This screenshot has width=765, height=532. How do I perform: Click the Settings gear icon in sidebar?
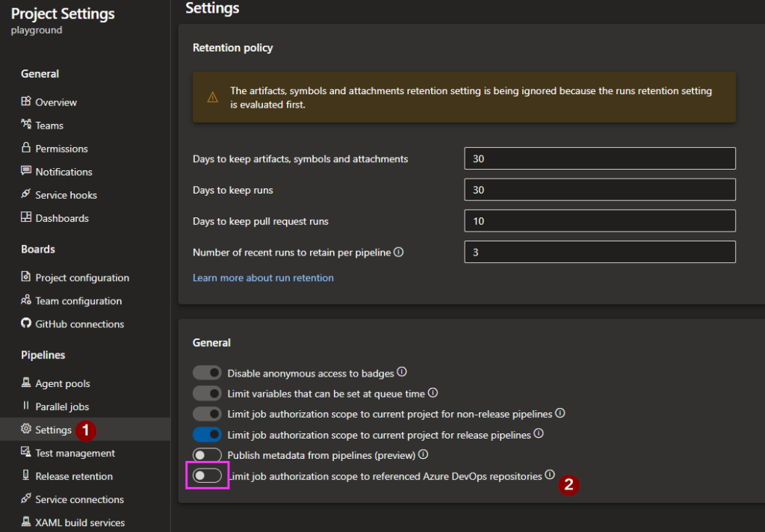tap(26, 429)
